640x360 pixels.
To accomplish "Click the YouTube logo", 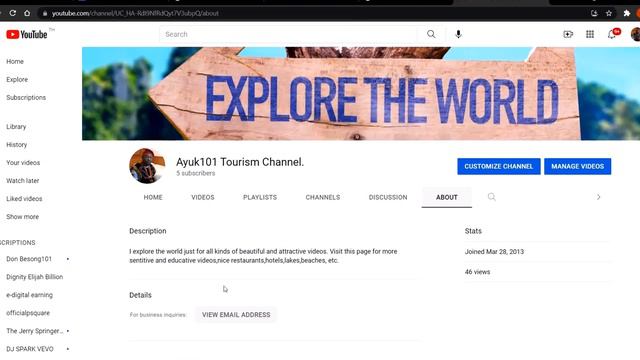I will [27, 34].
